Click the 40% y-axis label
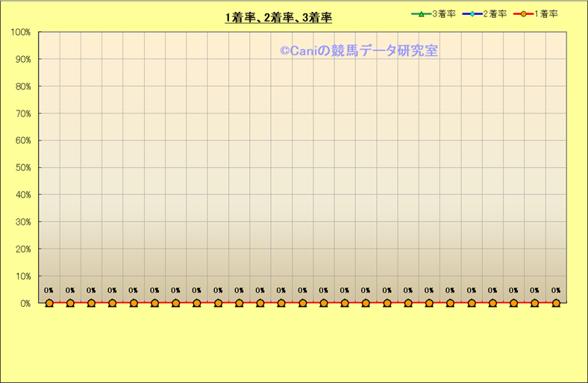This screenshot has height=383, width=588. [x=22, y=195]
